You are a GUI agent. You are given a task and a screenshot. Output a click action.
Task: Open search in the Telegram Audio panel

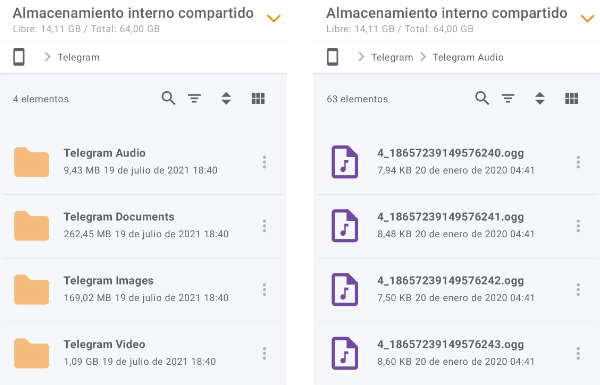(482, 98)
